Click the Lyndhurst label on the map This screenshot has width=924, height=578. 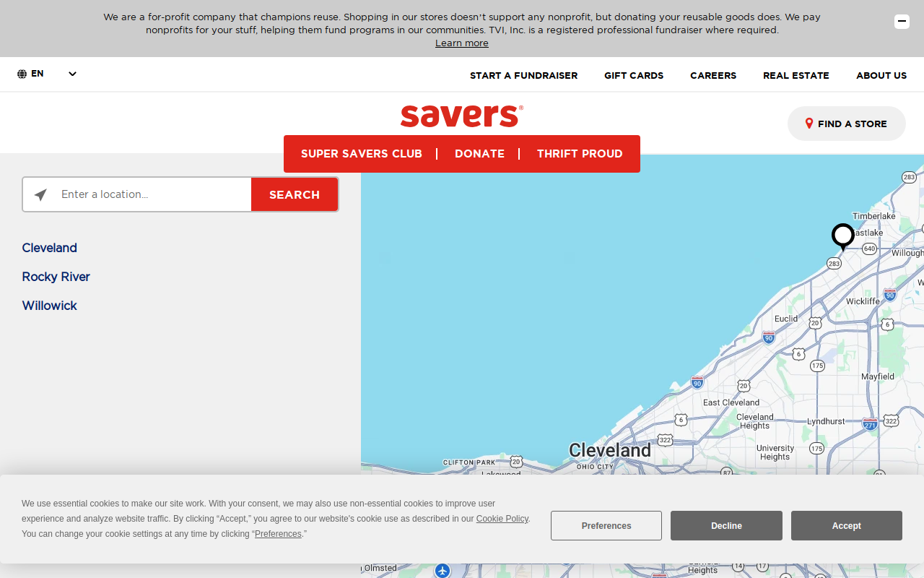click(x=826, y=421)
